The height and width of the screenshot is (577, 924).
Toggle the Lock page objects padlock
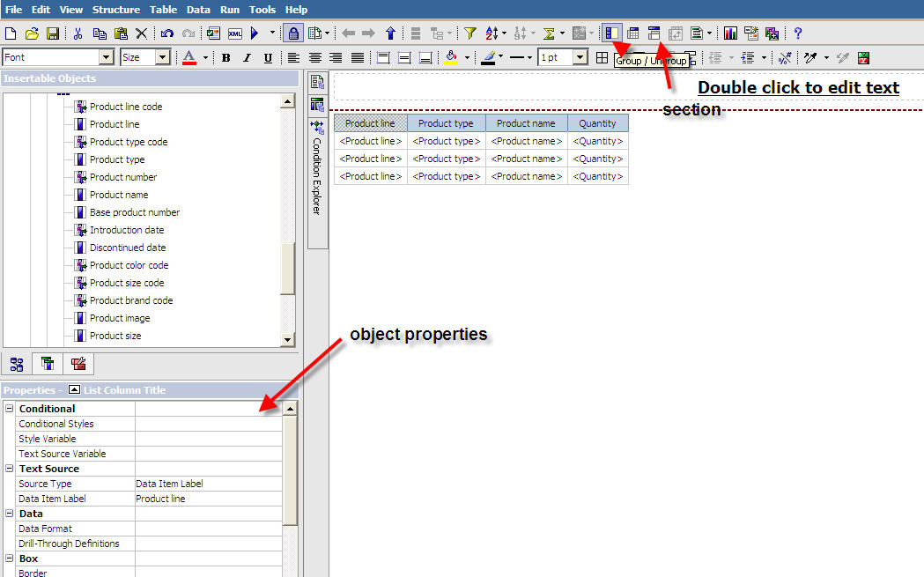click(292, 33)
